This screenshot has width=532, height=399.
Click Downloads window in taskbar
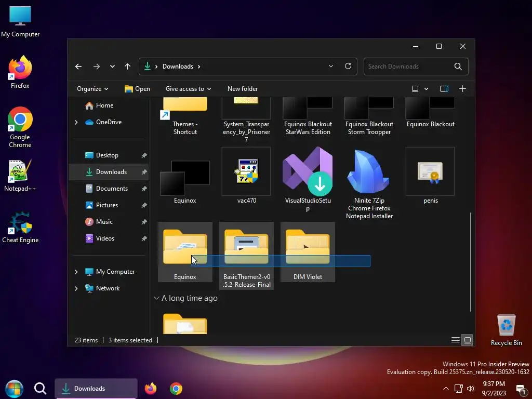pos(96,389)
